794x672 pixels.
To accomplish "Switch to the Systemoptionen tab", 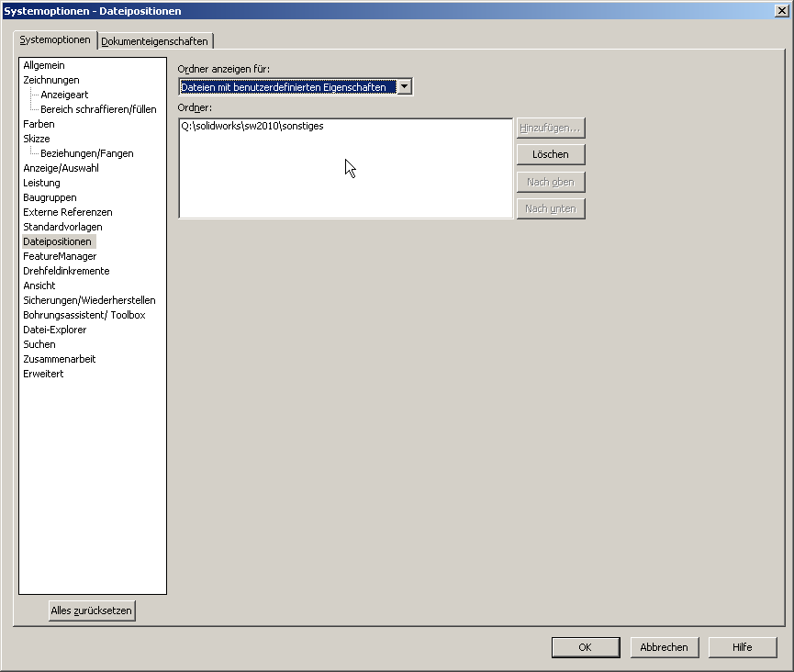I will [x=55, y=40].
